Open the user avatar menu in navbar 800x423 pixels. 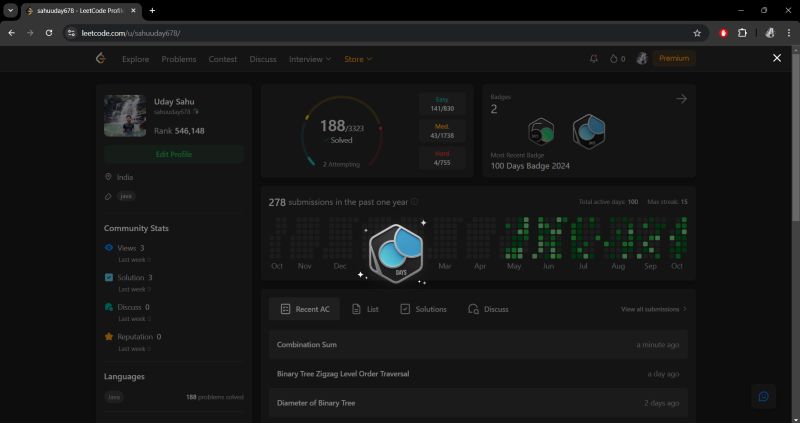pos(642,59)
